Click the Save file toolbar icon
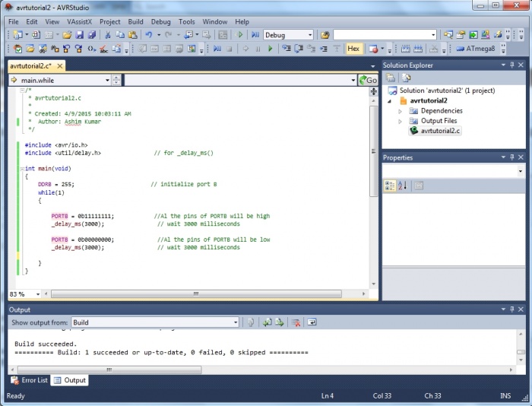 (80, 35)
